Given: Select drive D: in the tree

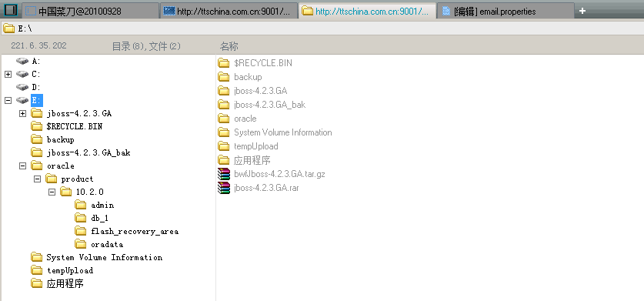Looking at the screenshot, I should pos(36,87).
